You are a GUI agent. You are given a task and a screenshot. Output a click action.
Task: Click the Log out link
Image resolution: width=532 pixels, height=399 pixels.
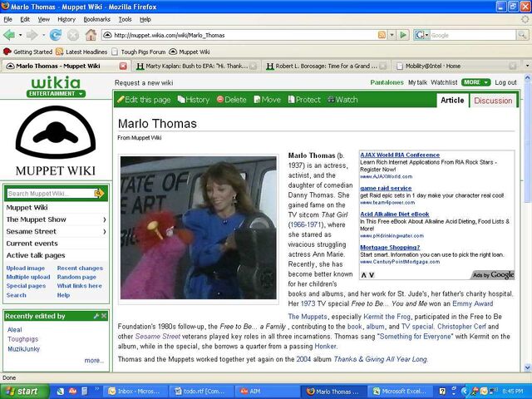point(505,82)
